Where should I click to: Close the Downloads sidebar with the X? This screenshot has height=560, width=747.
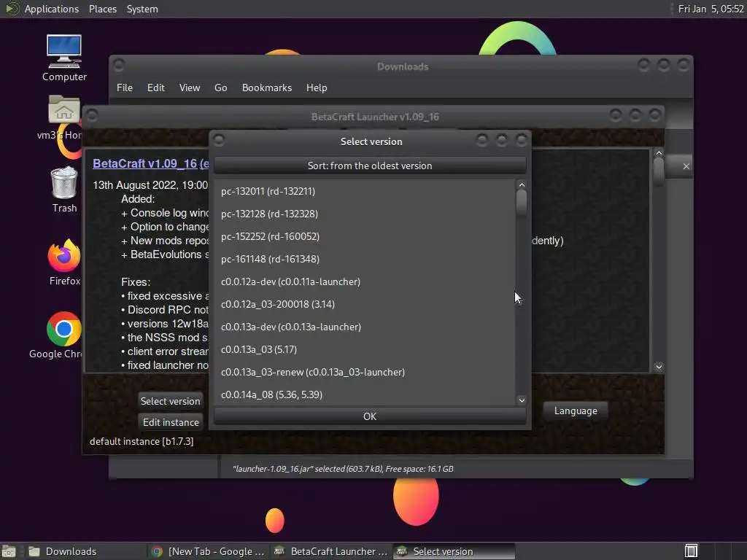point(686,166)
